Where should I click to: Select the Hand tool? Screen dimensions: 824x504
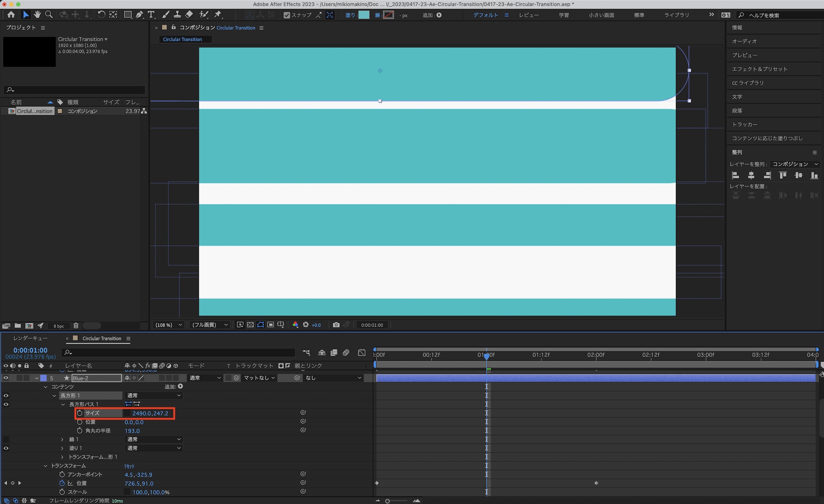37,15
